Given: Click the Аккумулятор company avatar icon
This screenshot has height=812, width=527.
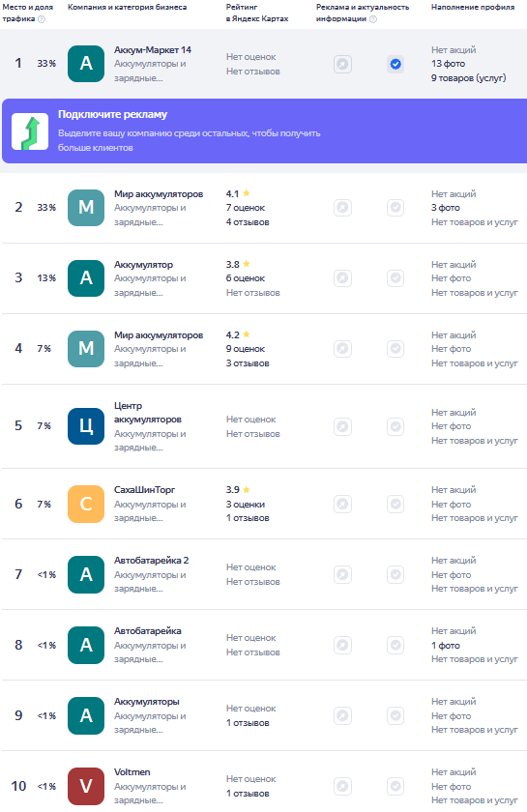Looking at the screenshot, I should 86,278.
